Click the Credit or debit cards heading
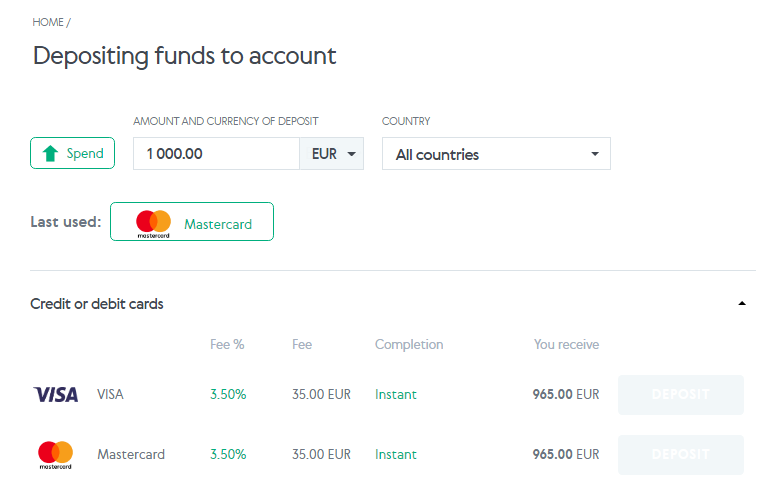The image size is (778, 501). coord(97,304)
